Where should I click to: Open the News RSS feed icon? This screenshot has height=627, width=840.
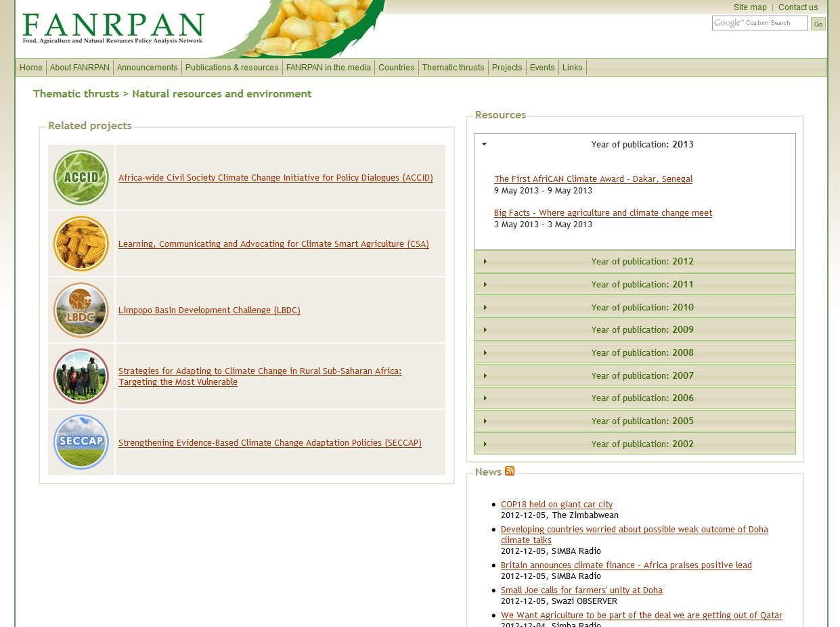(510, 471)
